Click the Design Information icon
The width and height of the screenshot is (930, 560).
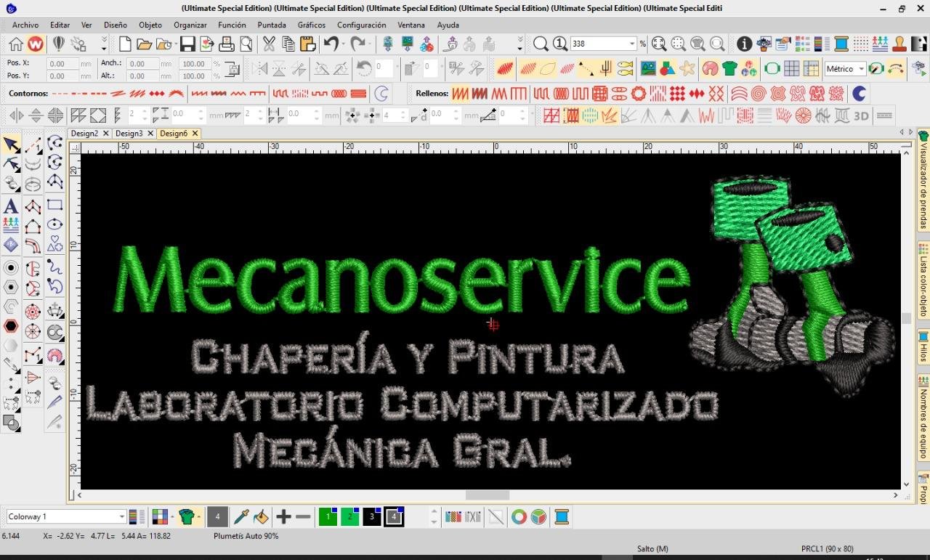744,44
